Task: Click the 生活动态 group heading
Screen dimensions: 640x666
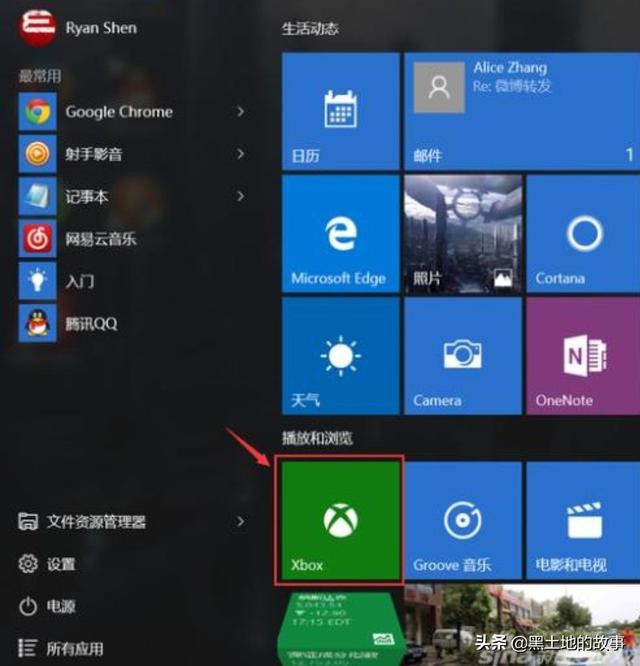Action: [x=310, y=29]
